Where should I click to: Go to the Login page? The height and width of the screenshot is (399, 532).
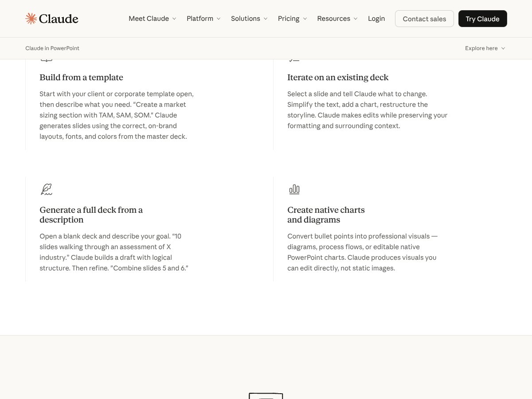376,19
